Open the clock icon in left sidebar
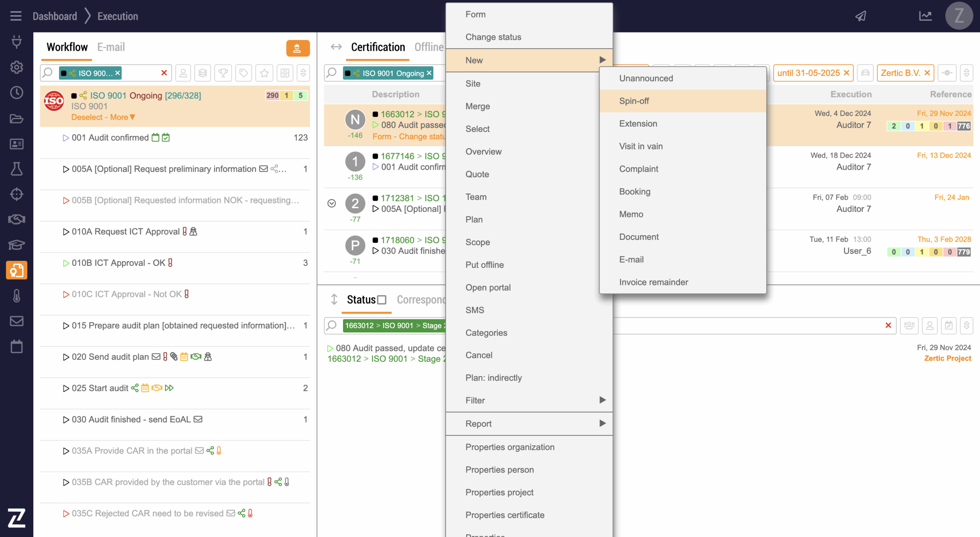This screenshot has height=537, width=980. tap(16, 93)
